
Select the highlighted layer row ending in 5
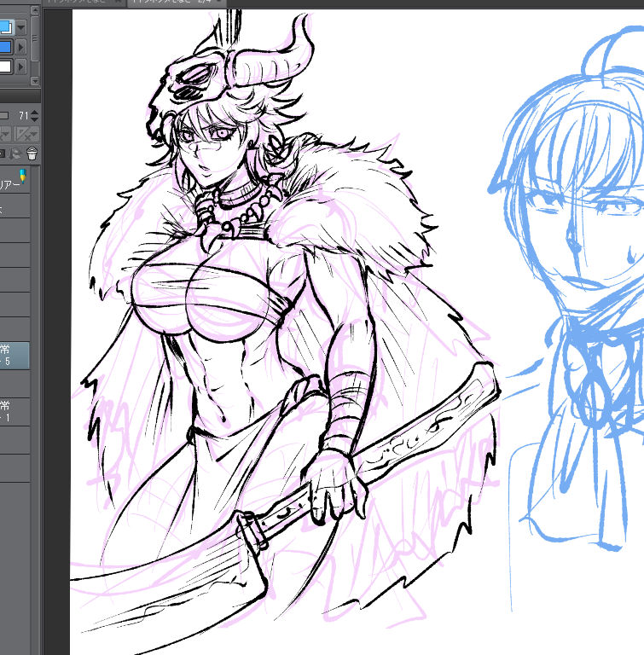pos(15,355)
